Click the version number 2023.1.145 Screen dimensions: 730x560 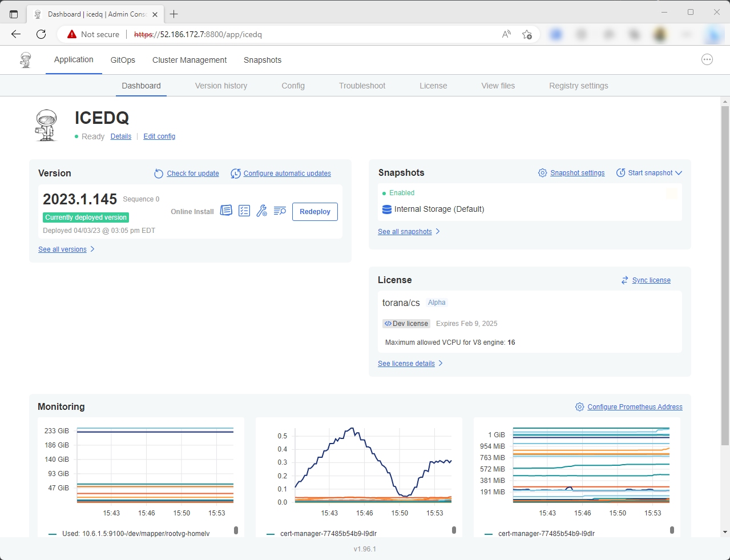80,199
